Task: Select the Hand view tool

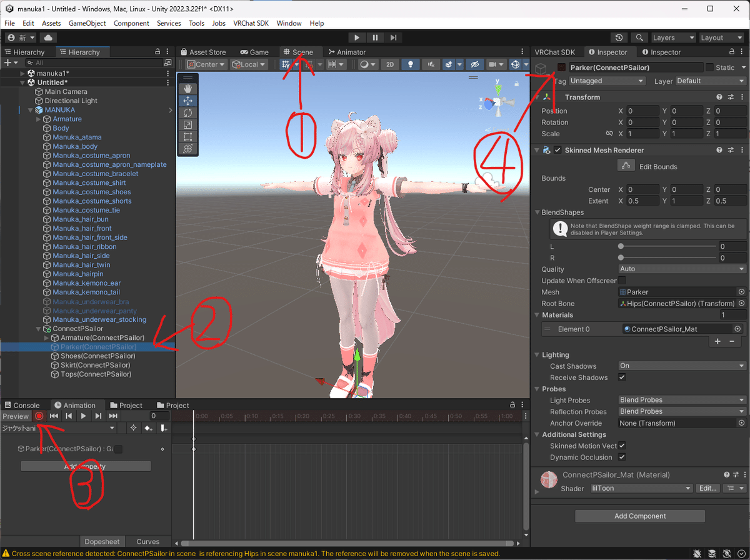Action: coord(188,89)
